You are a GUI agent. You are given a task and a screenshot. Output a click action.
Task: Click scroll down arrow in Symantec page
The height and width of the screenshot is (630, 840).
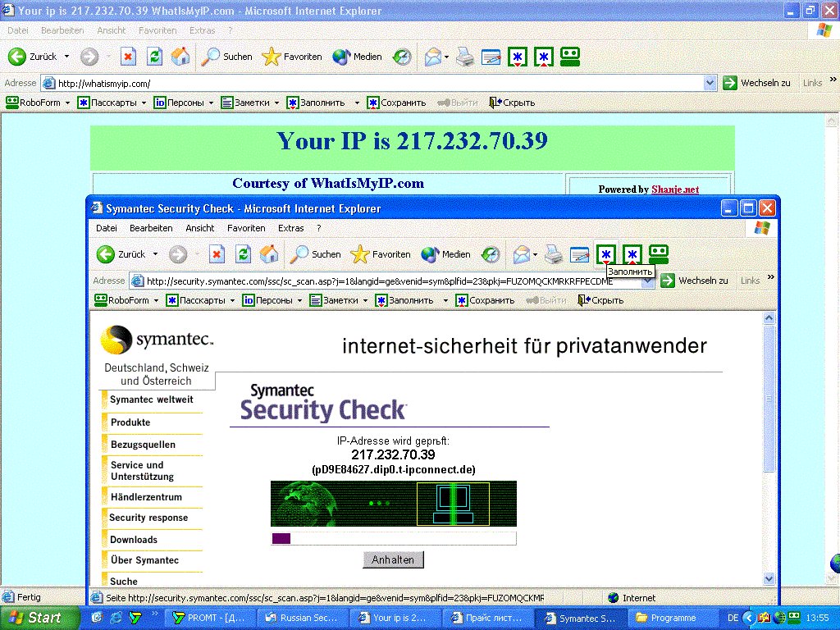click(769, 578)
